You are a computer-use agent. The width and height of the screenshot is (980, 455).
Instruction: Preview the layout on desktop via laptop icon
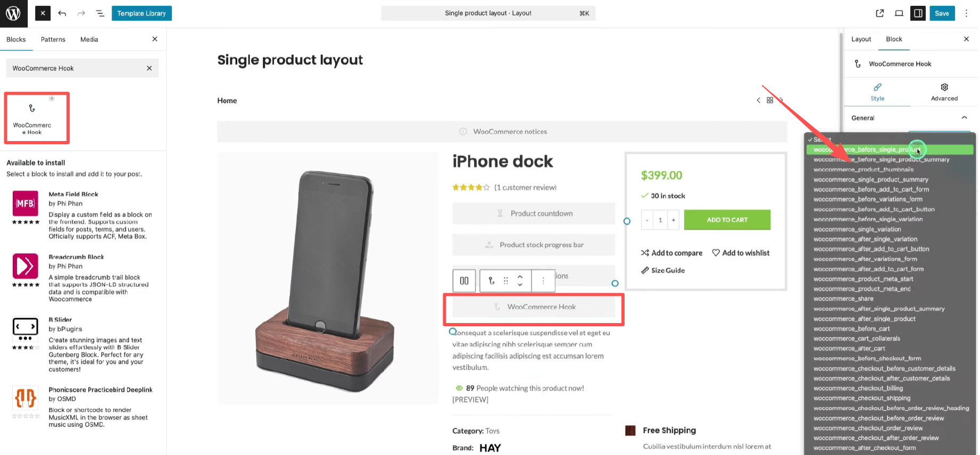899,13
